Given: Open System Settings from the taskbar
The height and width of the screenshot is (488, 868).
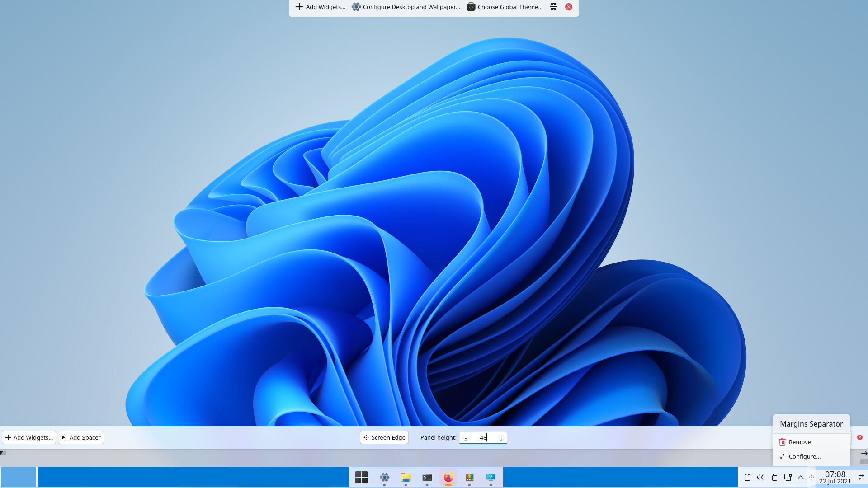Looking at the screenshot, I should tap(385, 477).
